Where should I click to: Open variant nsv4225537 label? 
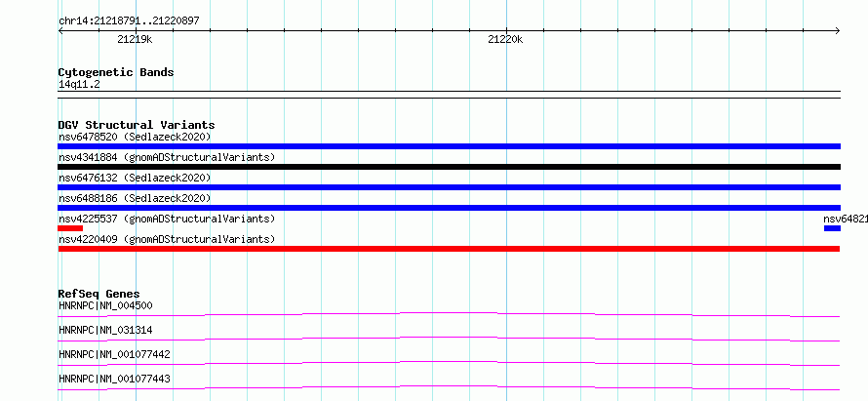[167, 219]
